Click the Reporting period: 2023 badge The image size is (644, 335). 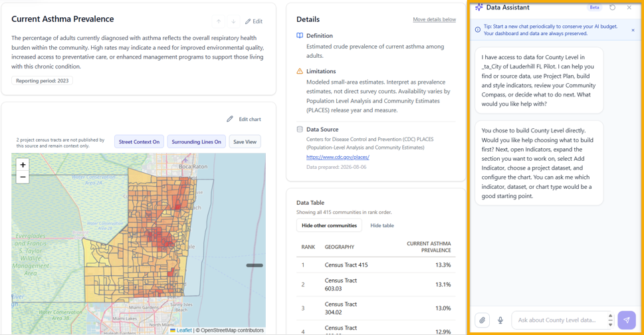43,81
